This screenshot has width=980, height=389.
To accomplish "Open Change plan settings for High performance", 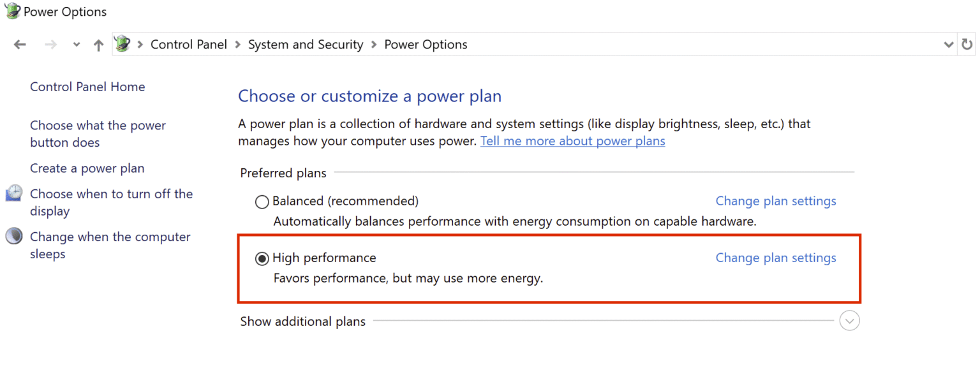I will [x=775, y=258].
